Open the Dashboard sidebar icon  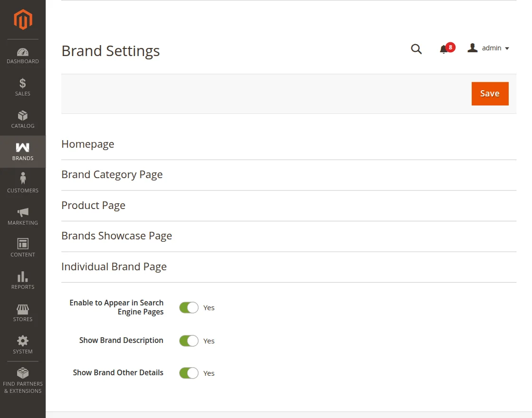[x=23, y=52]
